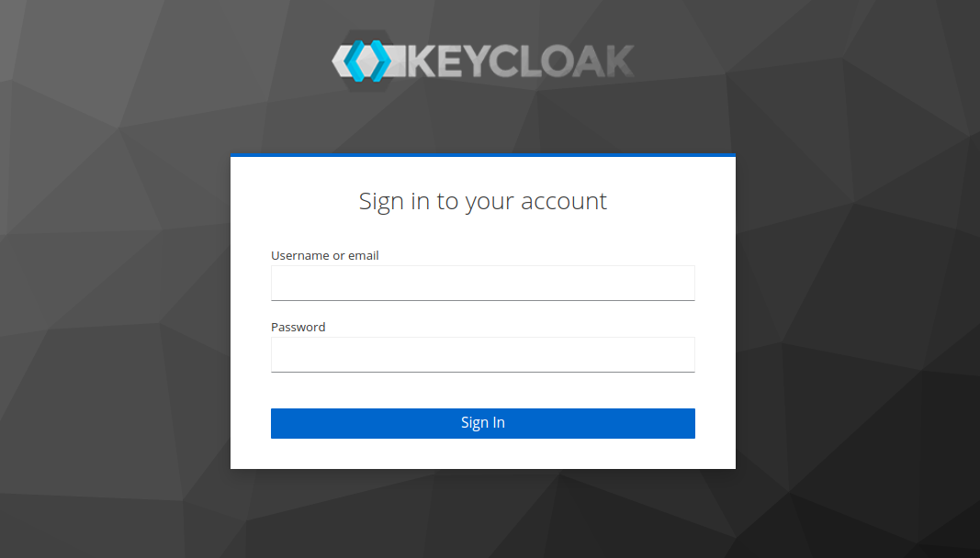Click the white card area below Sign In
This screenshot has width=980, height=558.
tap(482, 453)
